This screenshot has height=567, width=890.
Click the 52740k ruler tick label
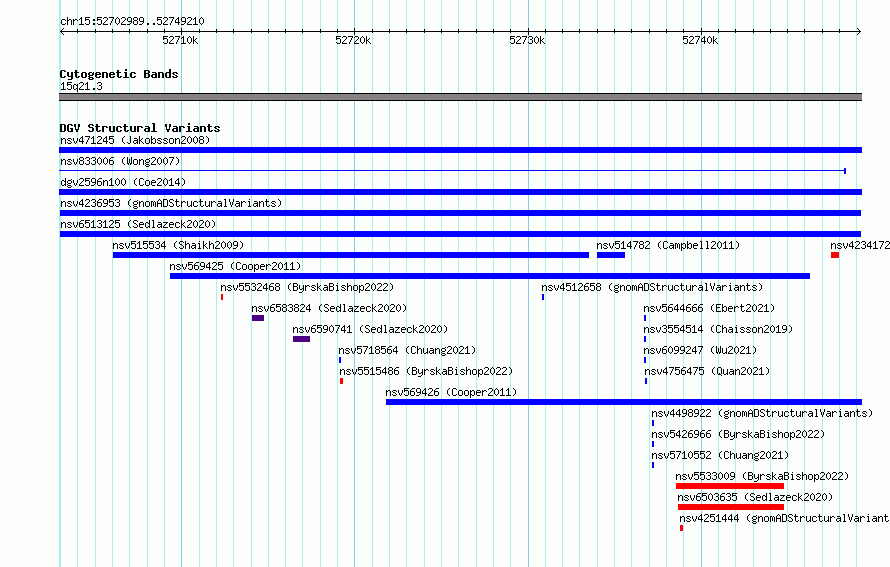(x=700, y=40)
